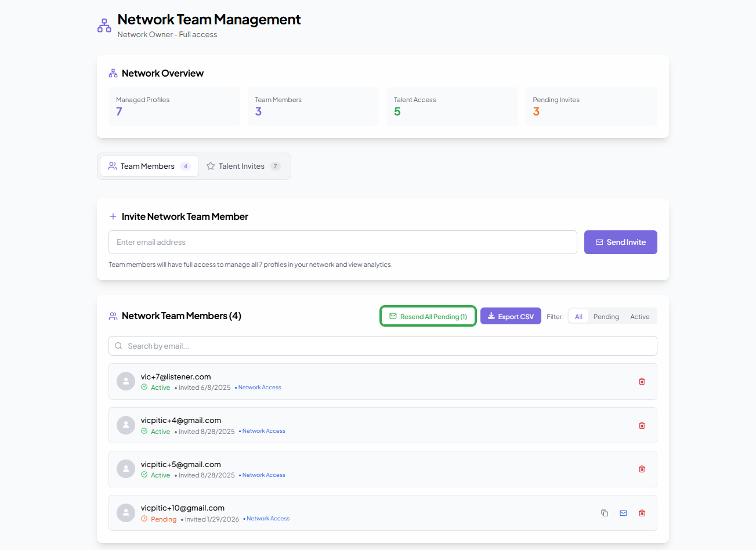This screenshot has height=550, width=756.
Task: Select the Team Members tab
Action: pos(149,166)
